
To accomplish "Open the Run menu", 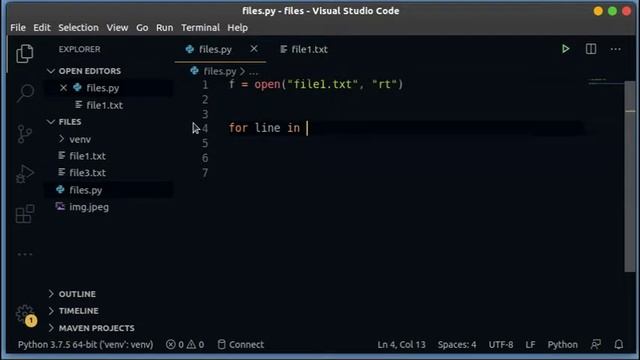I will [164, 27].
